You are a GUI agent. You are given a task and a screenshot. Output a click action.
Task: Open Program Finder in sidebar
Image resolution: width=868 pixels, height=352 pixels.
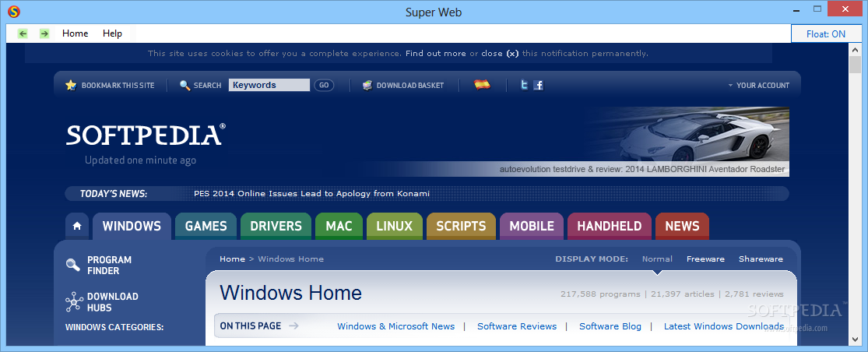pyautogui.click(x=110, y=265)
